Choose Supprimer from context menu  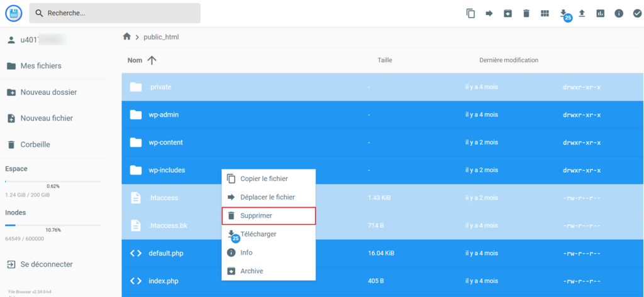(269, 216)
